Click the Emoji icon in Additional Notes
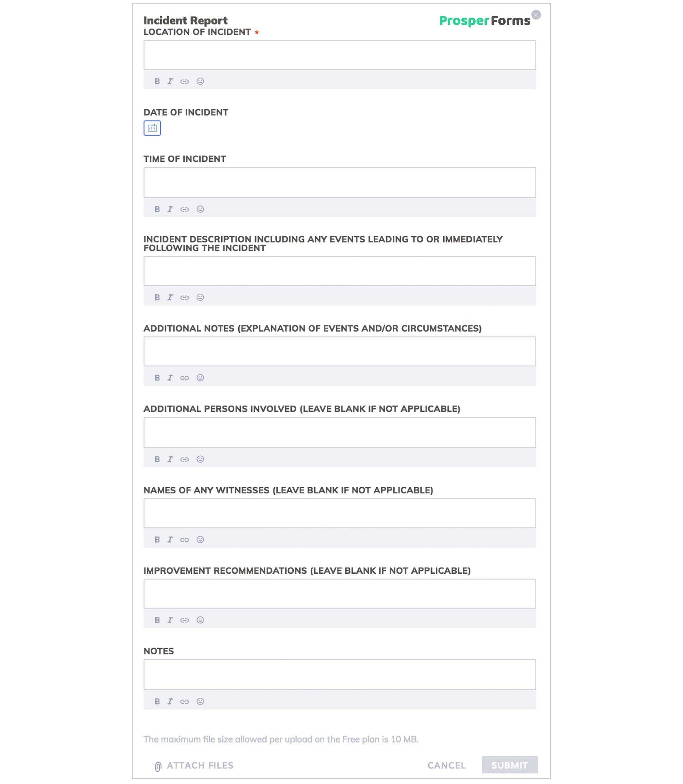The height and width of the screenshot is (784, 683). tap(200, 378)
